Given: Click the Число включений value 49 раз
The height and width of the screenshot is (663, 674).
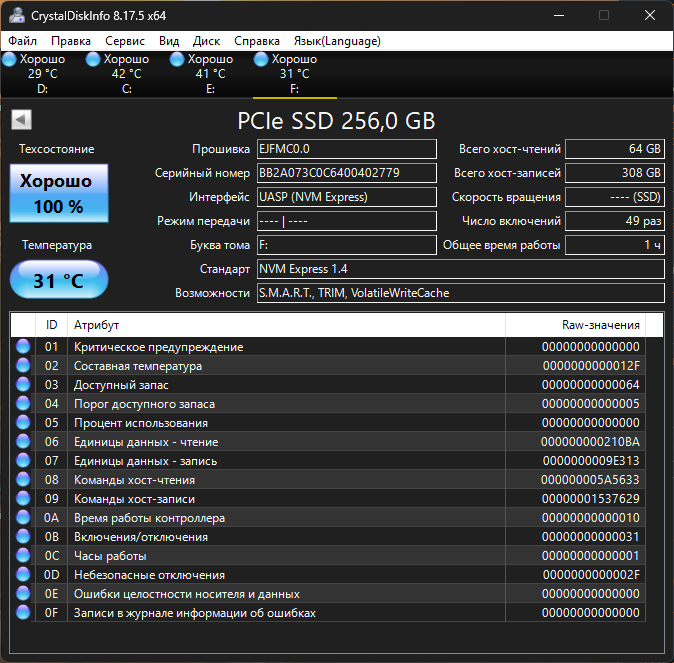Looking at the screenshot, I should coord(615,221).
